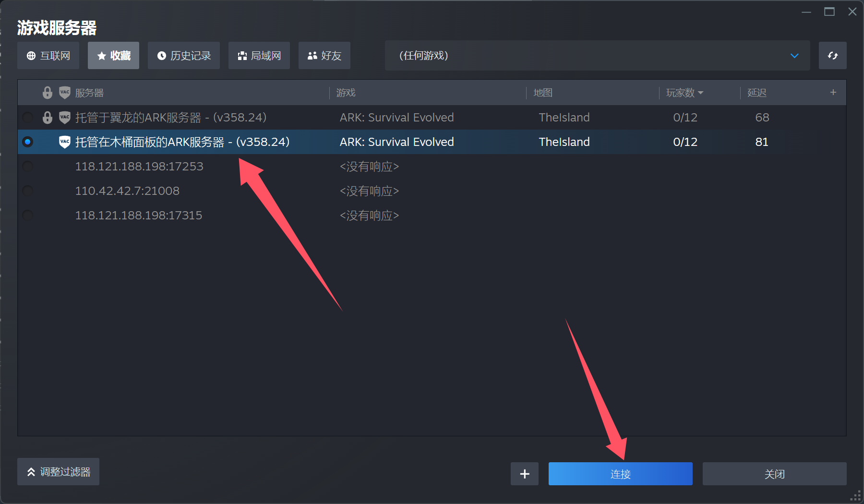Screen dimensions: 864x504
Task: Select radio for 118.121.188.198:17253 row
Action: pos(28,166)
